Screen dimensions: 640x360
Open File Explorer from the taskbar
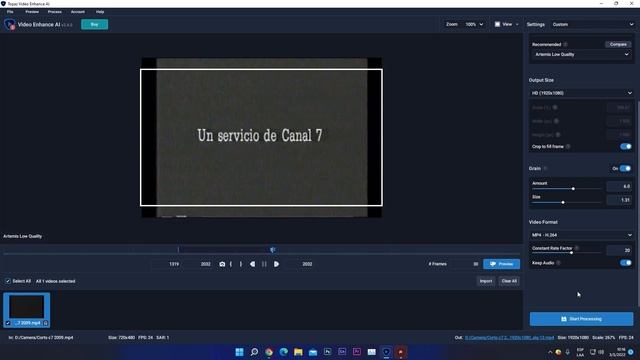tap(298, 352)
